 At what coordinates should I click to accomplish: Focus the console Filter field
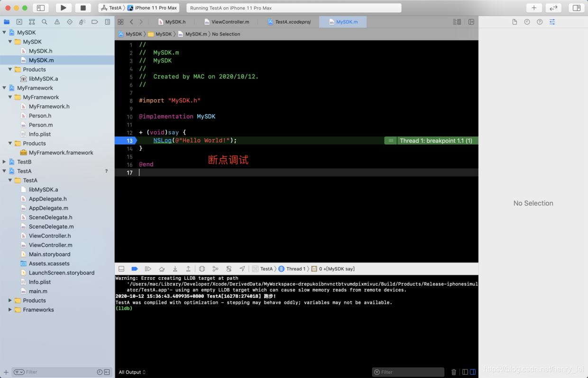tap(408, 372)
